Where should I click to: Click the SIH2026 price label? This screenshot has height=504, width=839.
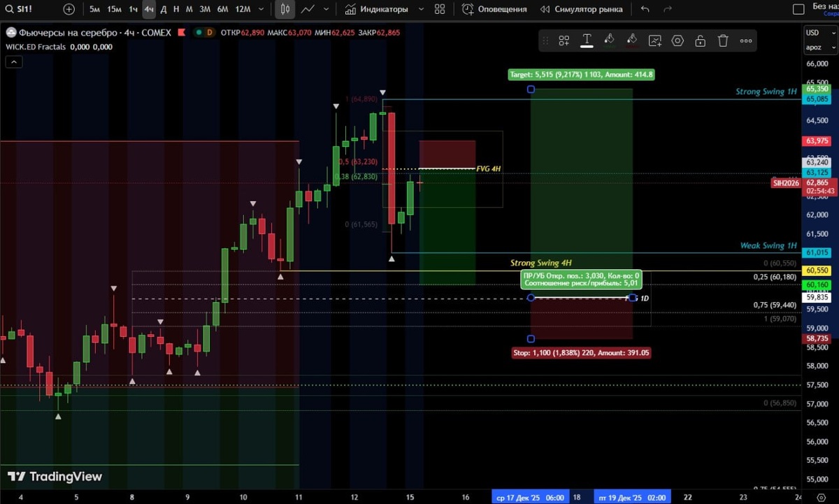click(x=786, y=183)
